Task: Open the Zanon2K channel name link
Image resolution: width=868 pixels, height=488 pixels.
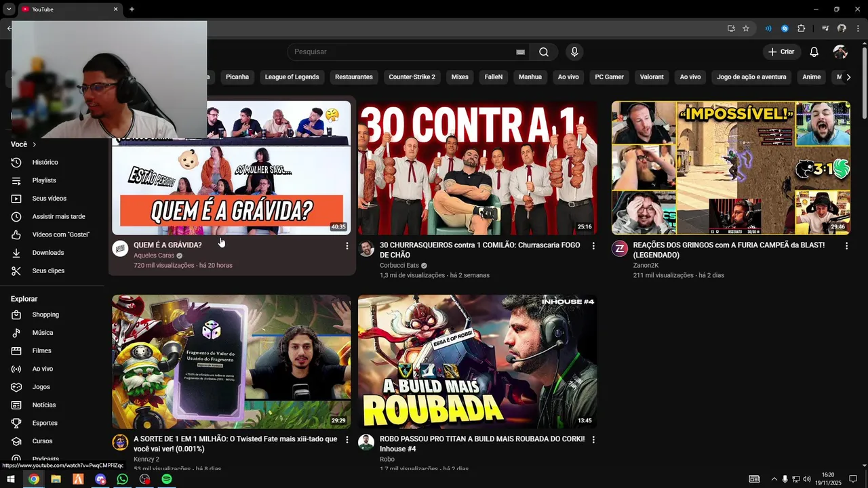Action: (646, 266)
